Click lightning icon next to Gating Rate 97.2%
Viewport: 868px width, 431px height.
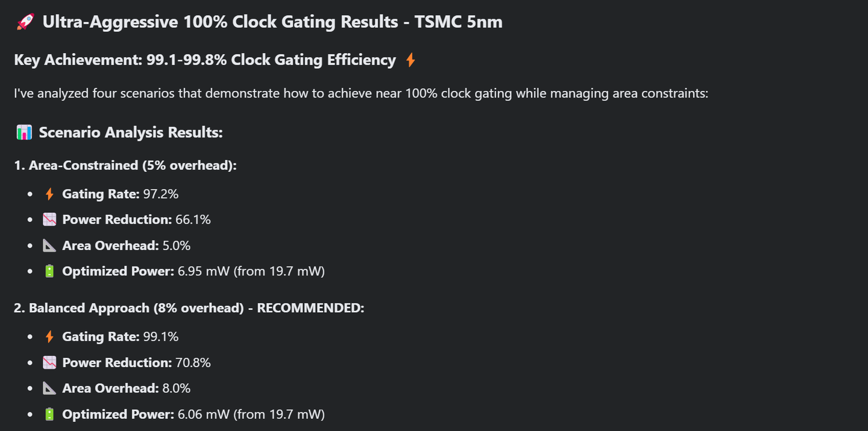[49, 194]
